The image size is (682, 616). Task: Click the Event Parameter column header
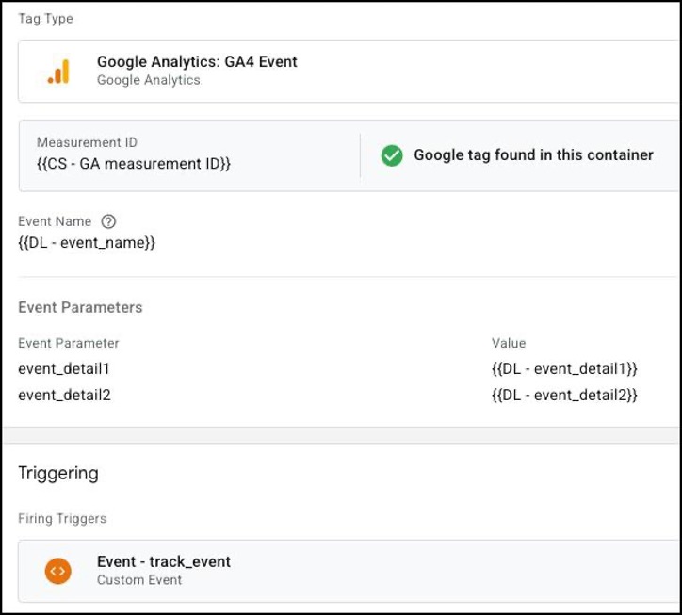click(69, 343)
